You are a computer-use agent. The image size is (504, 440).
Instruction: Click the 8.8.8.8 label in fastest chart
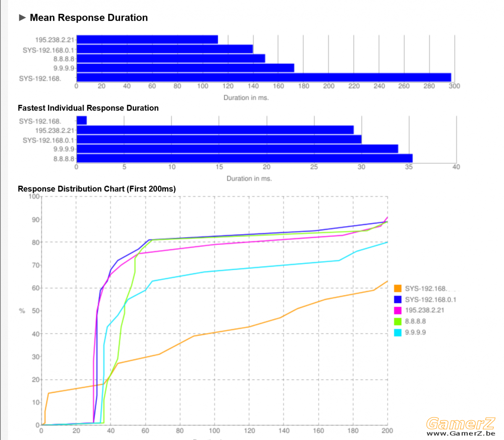pyautogui.click(x=64, y=159)
